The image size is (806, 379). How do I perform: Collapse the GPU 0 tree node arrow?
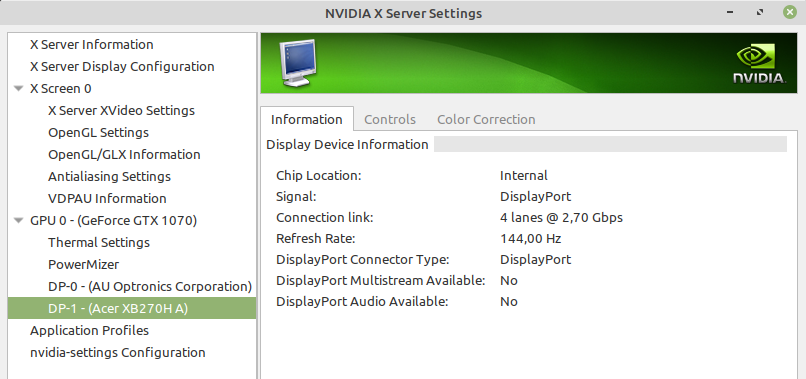(19, 221)
